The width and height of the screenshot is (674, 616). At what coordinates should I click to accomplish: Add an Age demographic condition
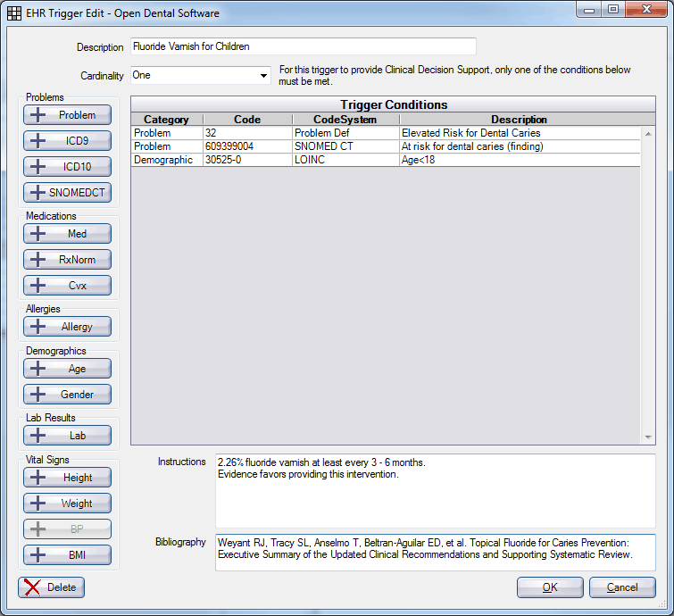point(68,369)
